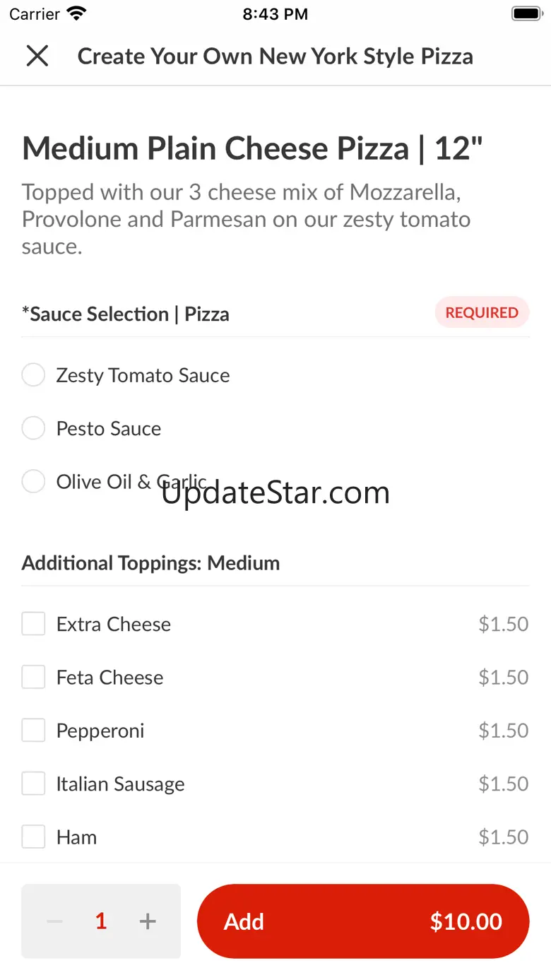Decrease quantity with the minus icon
Viewport: 551px width, 980px height.
coord(55,921)
